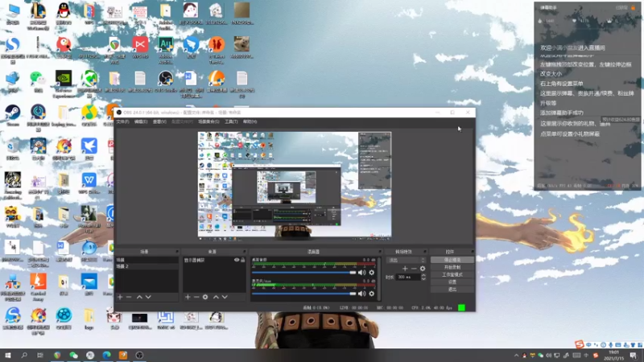This screenshot has height=362, width=644.
Task: Click the 开始录制 button
Action: 452,267
